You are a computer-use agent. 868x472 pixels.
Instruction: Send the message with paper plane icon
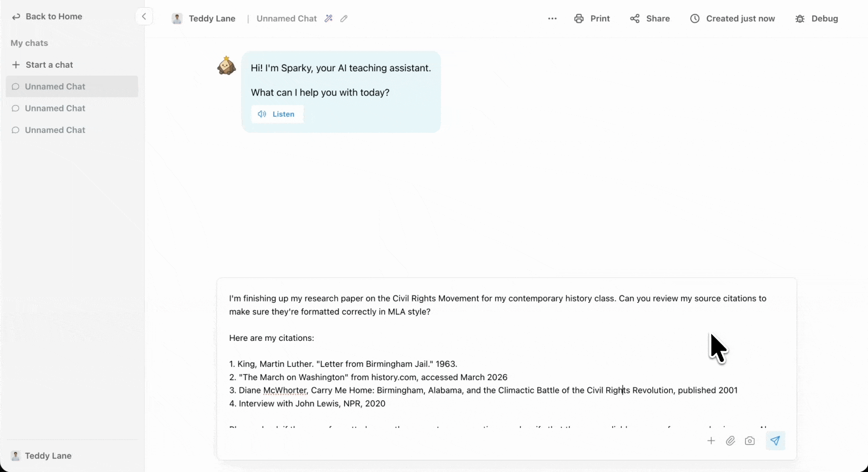point(775,441)
